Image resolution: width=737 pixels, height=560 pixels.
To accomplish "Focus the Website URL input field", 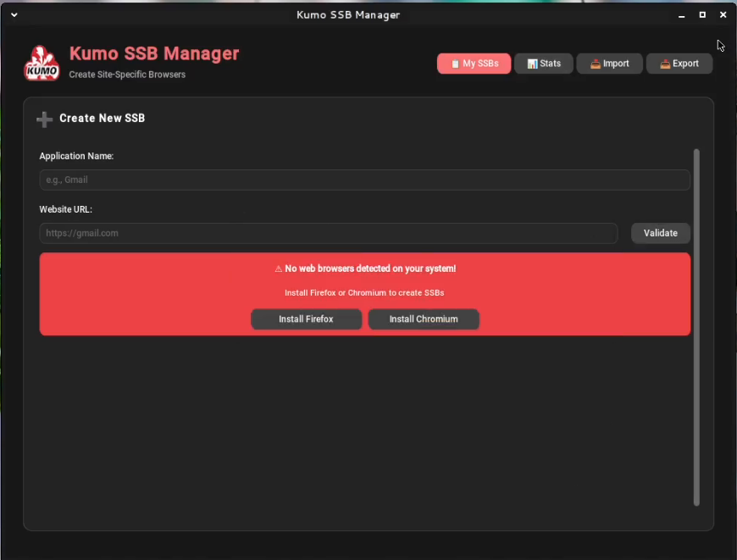I will coord(328,233).
